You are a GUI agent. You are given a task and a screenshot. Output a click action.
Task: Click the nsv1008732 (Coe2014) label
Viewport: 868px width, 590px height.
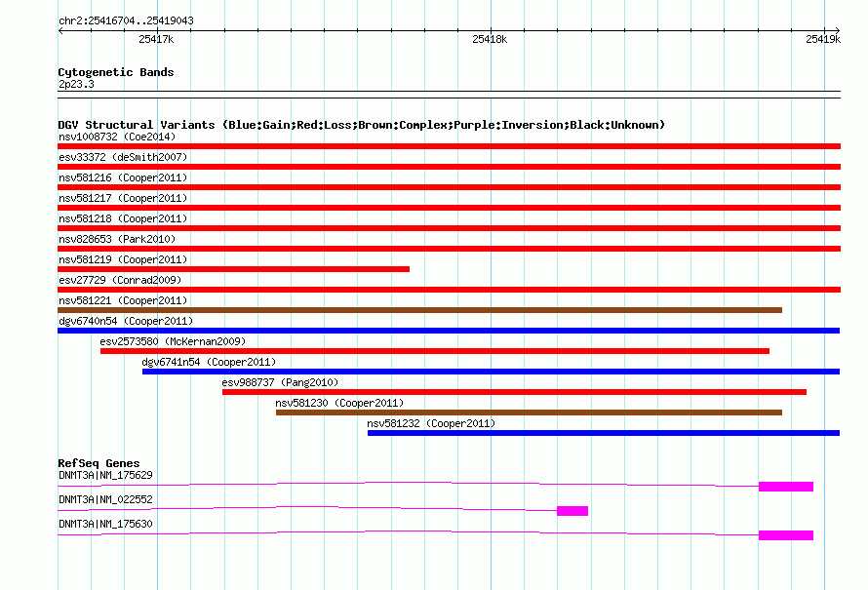coord(117,137)
